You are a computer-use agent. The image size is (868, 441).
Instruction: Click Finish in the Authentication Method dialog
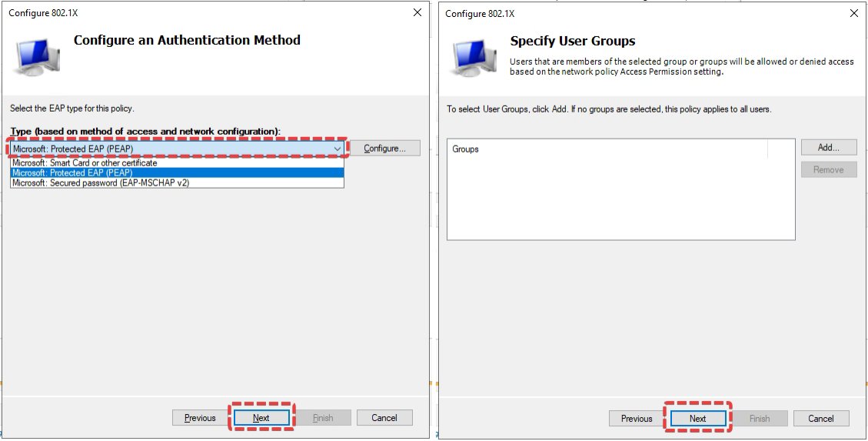(323, 418)
